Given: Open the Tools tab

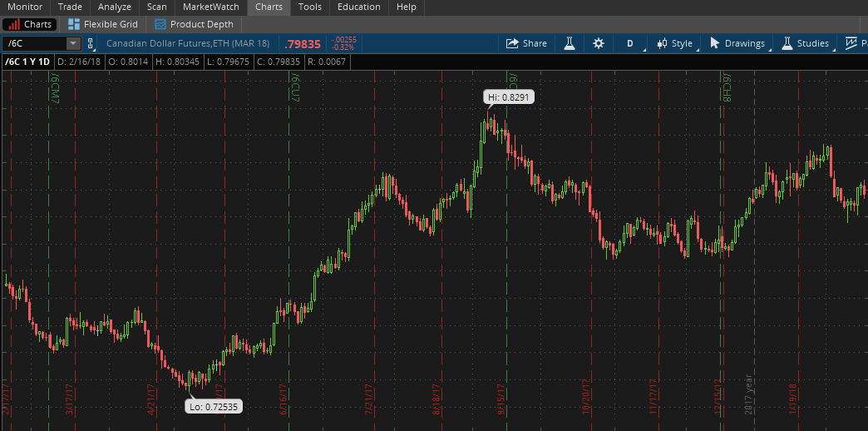Looking at the screenshot, I should click(x=310, y=7).
